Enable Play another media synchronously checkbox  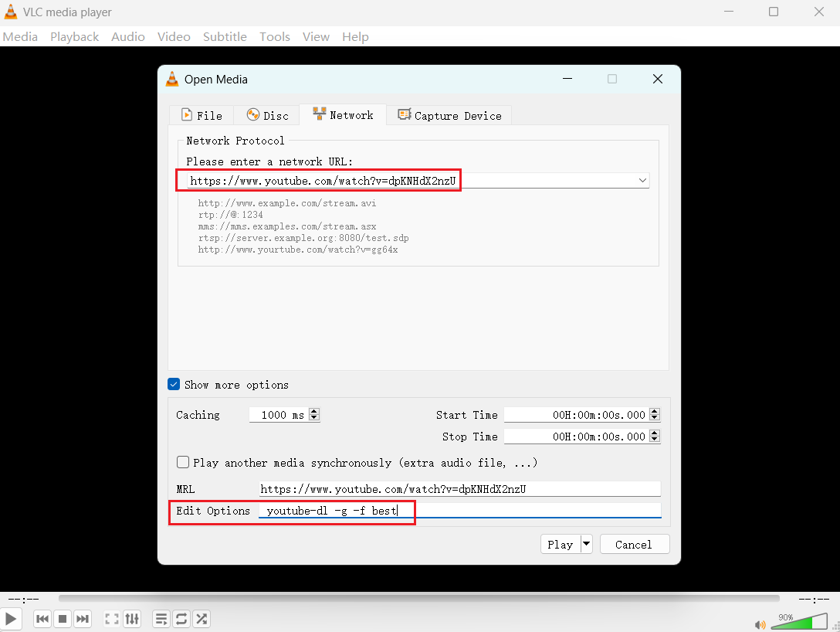pos(183,462)
